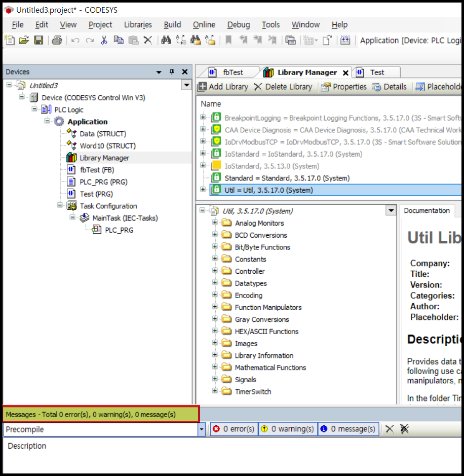Click the messages Description column header
Screen dimensions: 464x476
pos(27,446)
